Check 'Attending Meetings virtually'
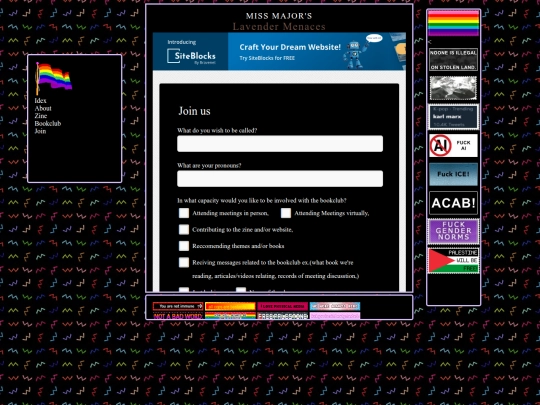The image size is (540, 405). (x=286, y=213)
